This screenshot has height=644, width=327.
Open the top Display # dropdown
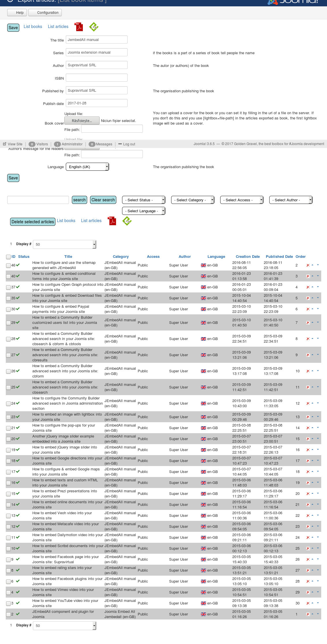click(x=65, y=244)
